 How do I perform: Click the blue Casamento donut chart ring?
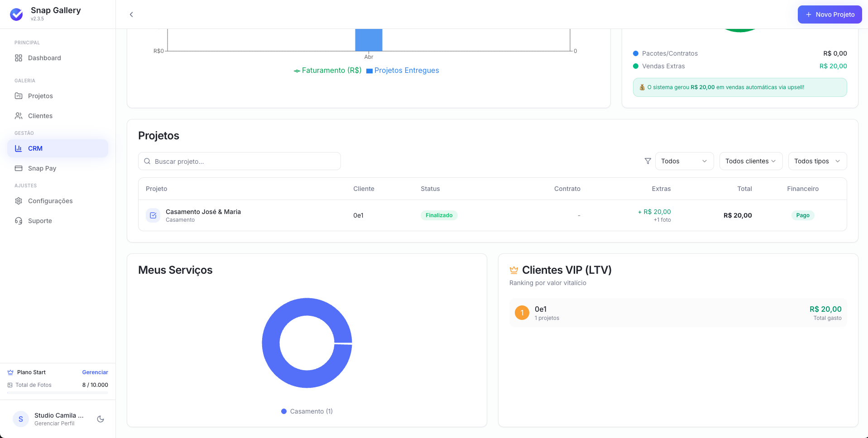[272, 343]
